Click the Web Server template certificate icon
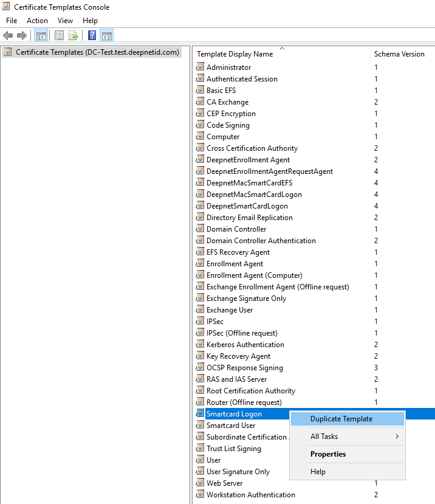 point(200,483)
